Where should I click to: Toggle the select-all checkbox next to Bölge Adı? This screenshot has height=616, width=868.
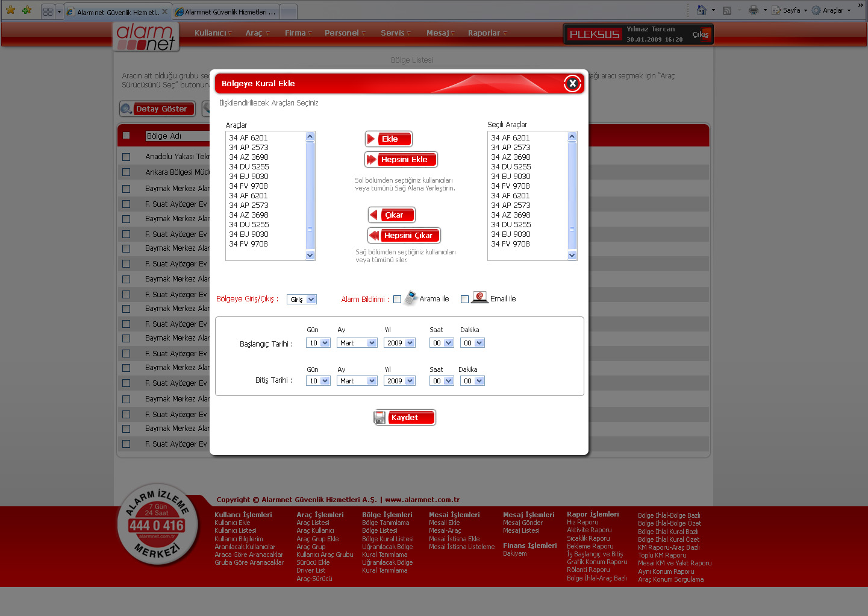tap(126, 136)
